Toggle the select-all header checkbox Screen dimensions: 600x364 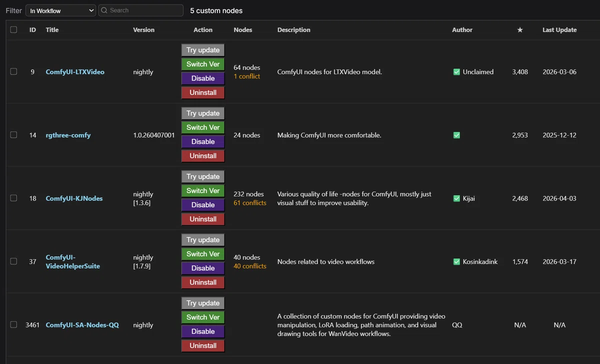[13, 30]
